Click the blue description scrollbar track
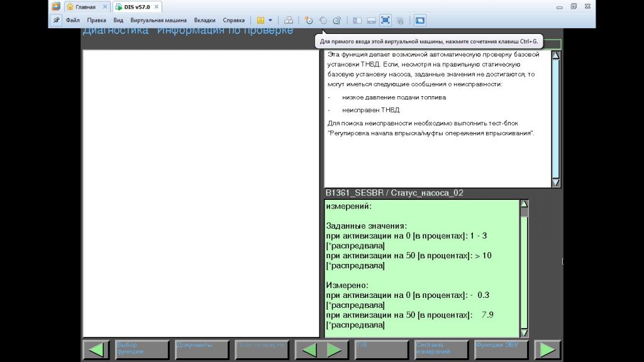644x362 pixels. [x=556, y=119]
